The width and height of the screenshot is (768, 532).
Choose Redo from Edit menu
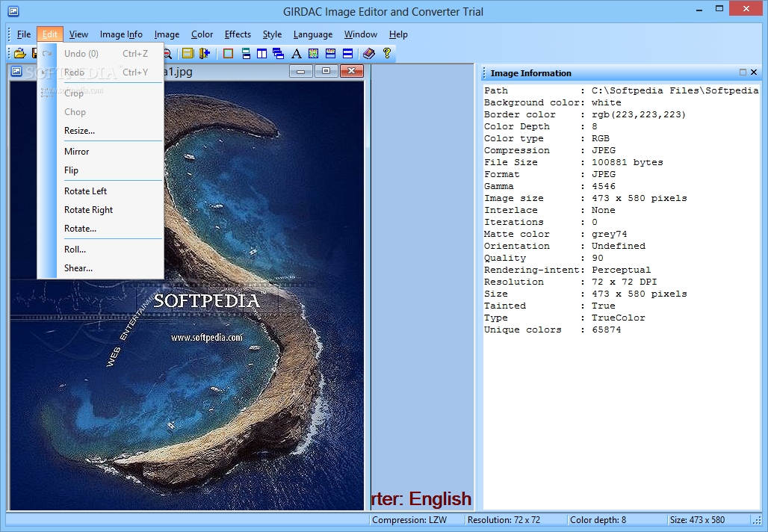point(100,72)
